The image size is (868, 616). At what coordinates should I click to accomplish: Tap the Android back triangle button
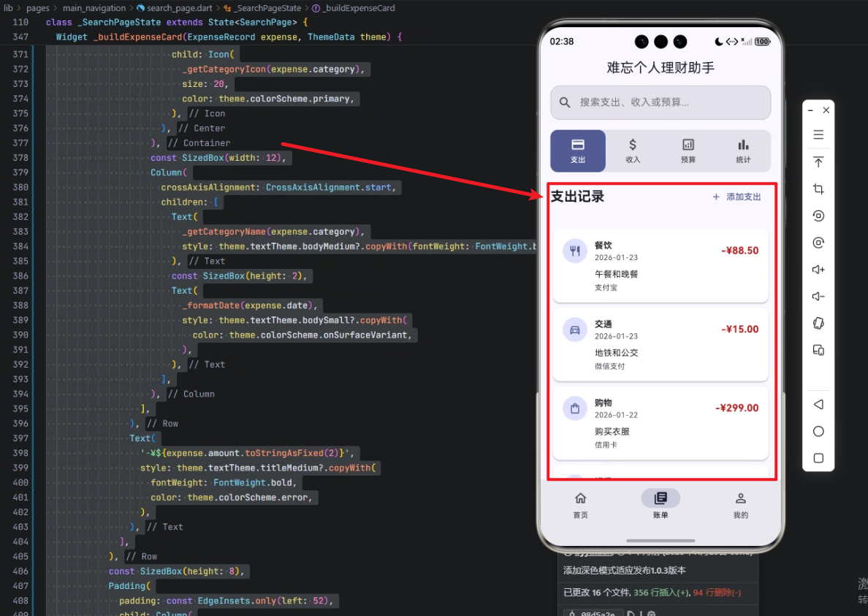[x=818, y=405]
